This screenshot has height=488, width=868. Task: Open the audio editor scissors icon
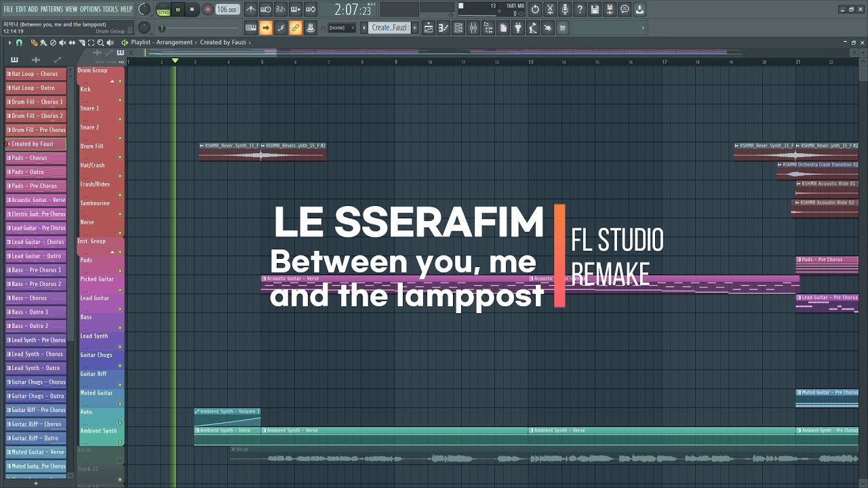[x=550, y=9]
